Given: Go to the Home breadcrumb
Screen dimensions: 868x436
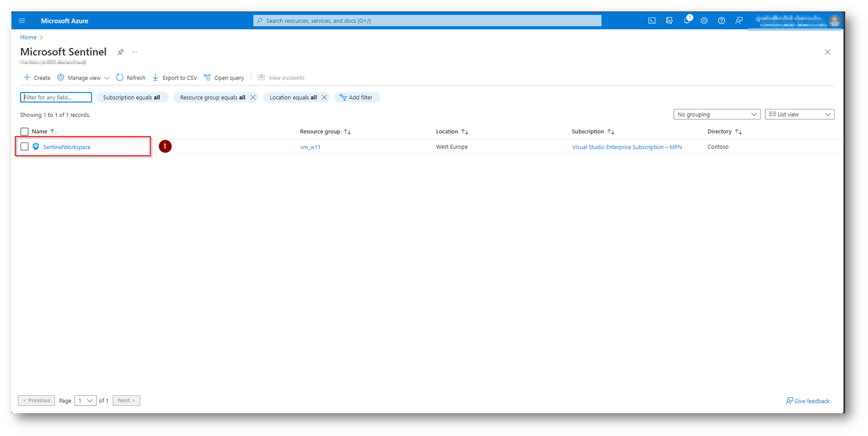Looking at the screenshot, I should click(28, 38).
